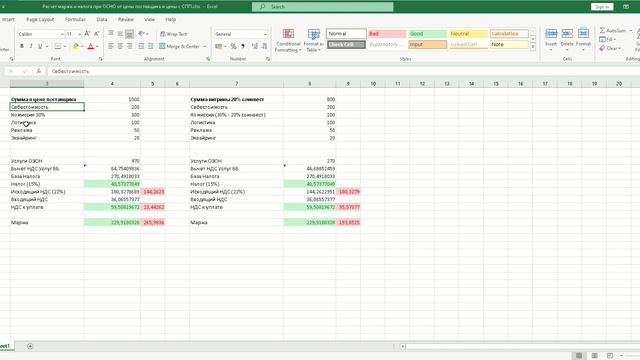Click Accounting Number Format icon

pos(219,46)
